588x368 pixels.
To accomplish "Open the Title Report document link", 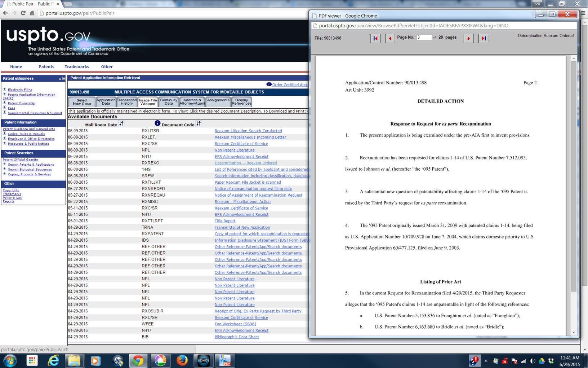I will tap(225, 221).
